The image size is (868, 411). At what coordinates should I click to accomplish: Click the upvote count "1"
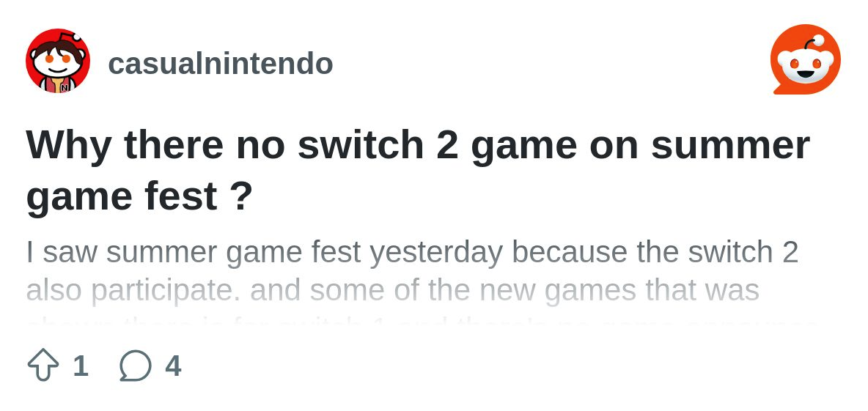tap(81, 366)
